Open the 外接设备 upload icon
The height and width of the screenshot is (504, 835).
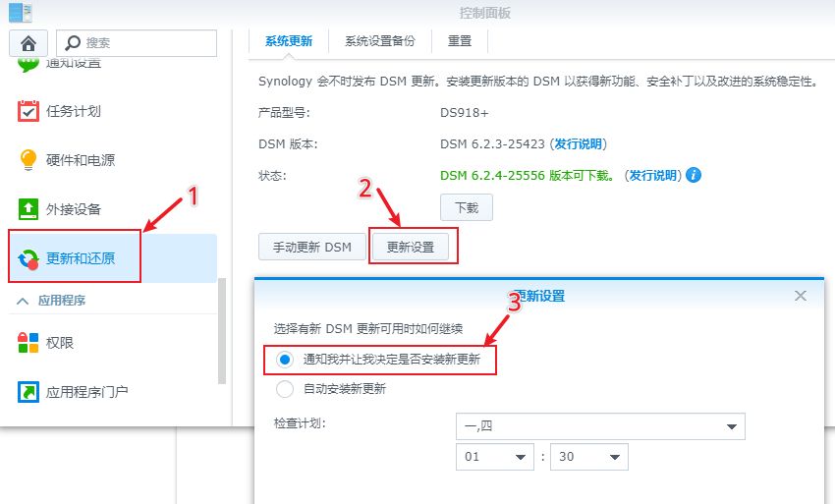coord(28,209)
